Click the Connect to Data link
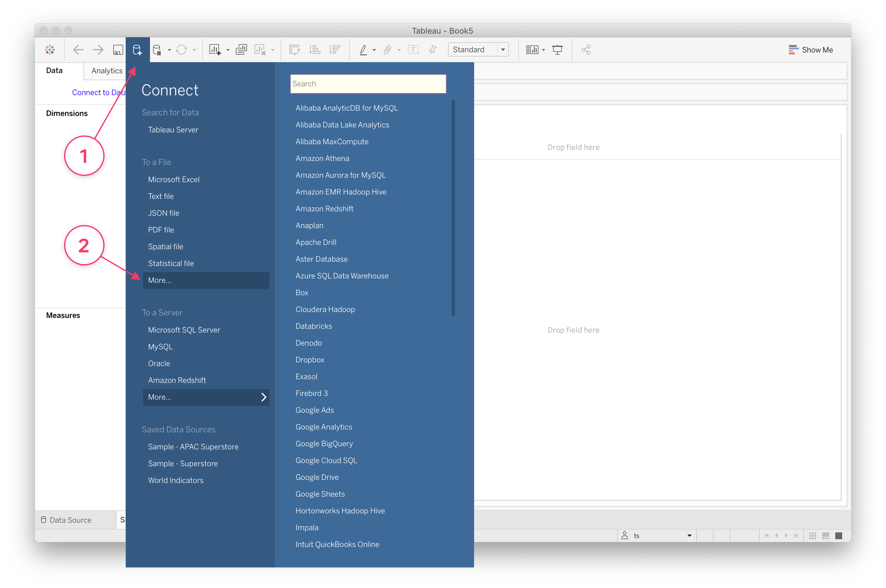Image resolution: width=886 pixels, height=588 pixels. [99, 93]
